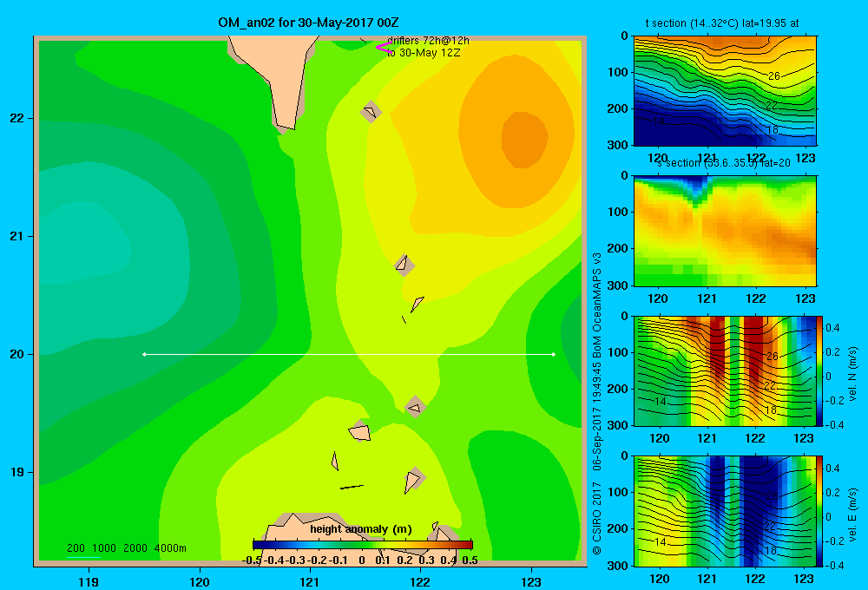Click the CSIRO BoM OceanMAPS v3 copyright text
The image size is (868, 590).
(597, 403)
